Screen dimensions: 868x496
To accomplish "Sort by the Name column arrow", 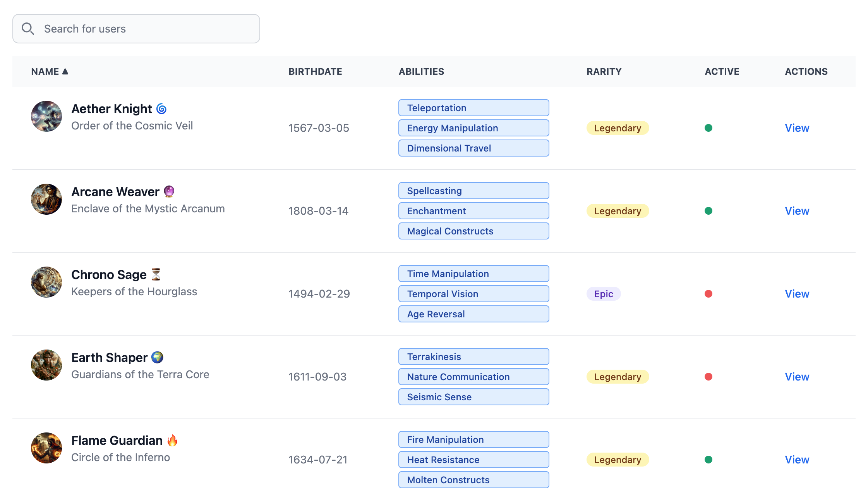I will tap(65, 71).
